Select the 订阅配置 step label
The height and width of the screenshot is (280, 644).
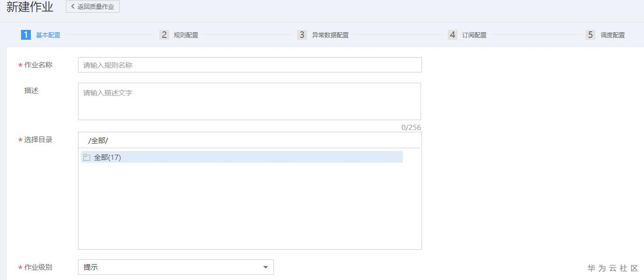474,35
